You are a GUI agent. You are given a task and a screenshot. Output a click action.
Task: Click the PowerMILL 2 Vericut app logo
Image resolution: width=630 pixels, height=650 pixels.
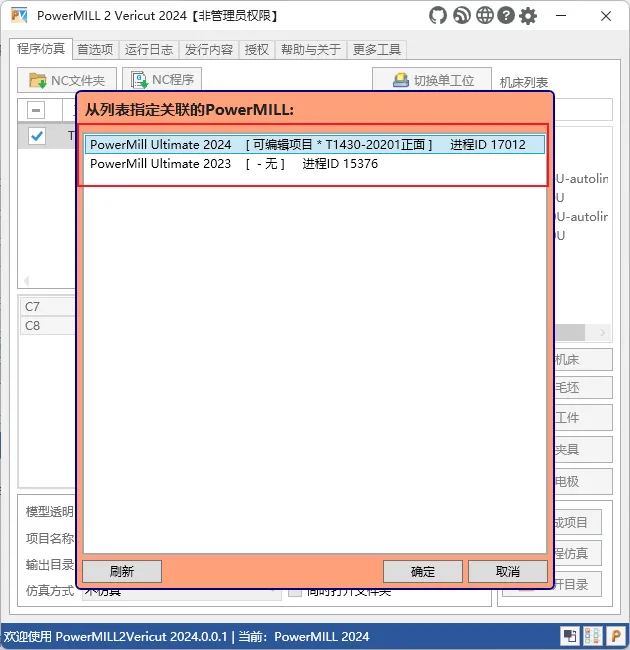pos(19,16)
